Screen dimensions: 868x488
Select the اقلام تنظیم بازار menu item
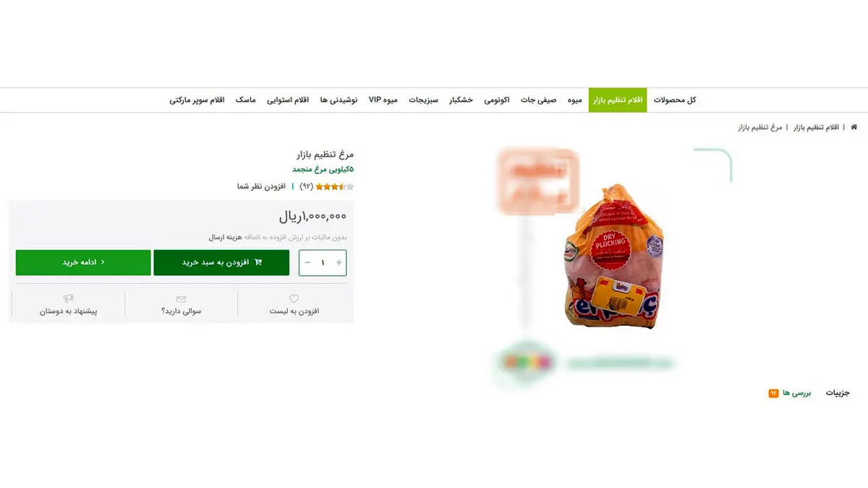tap(618, 100)
